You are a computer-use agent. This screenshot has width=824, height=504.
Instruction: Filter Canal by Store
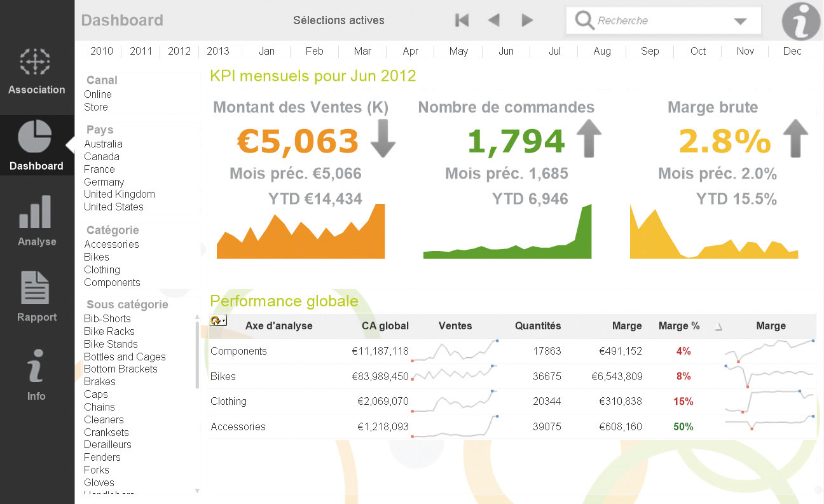point(96,107)
